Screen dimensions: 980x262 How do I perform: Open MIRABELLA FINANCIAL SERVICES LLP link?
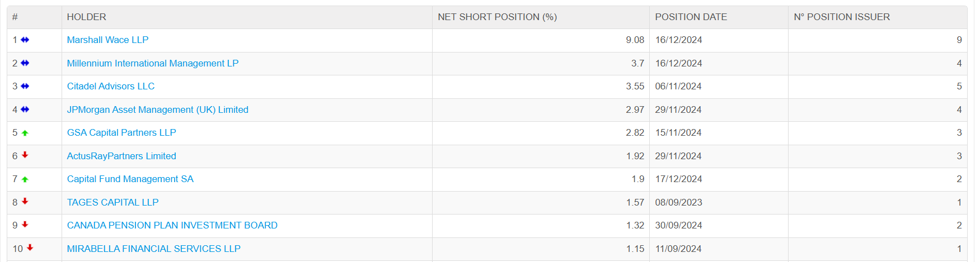(x=154, y=249)
